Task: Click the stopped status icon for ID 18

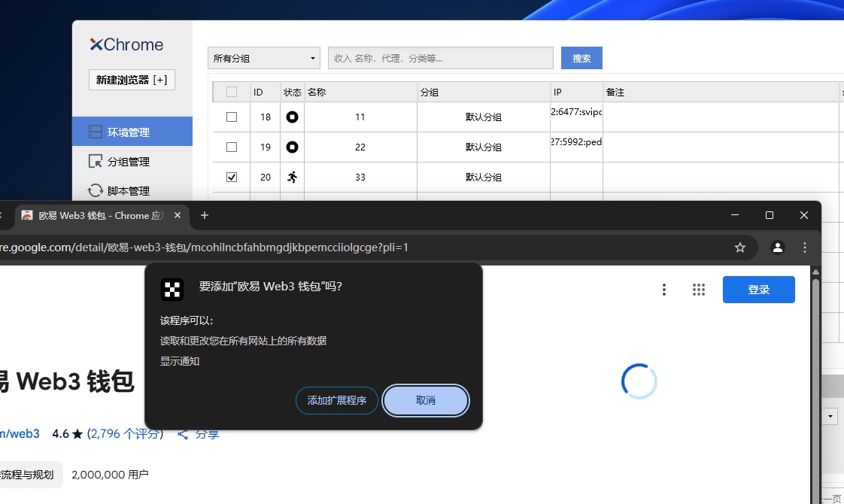Action: 293,117
